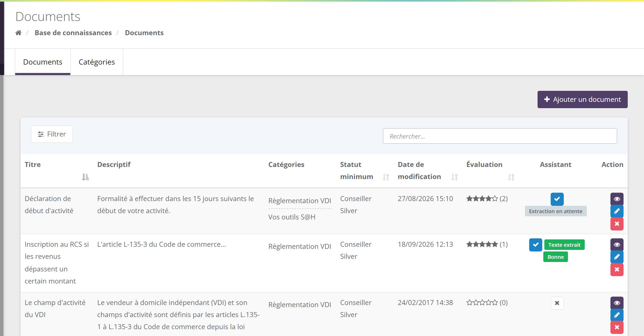Switch to the Catégories tab
This screenshot has width=644, height=336.
(97, 62)
